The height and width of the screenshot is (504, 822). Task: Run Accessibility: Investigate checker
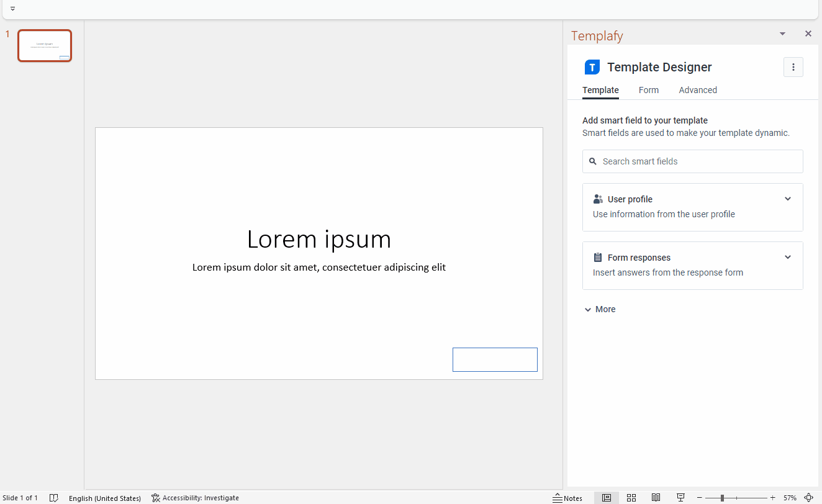point(195,497)
